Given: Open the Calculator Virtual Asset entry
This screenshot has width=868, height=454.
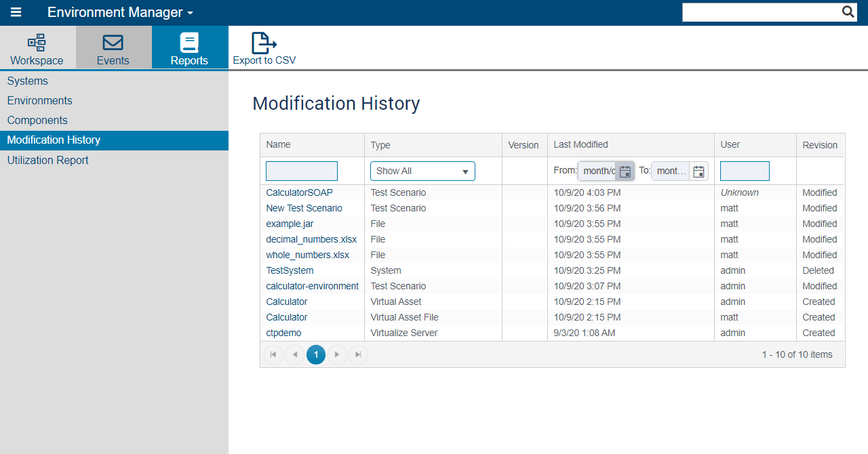Looking at the screenshot, I should 286,302.
